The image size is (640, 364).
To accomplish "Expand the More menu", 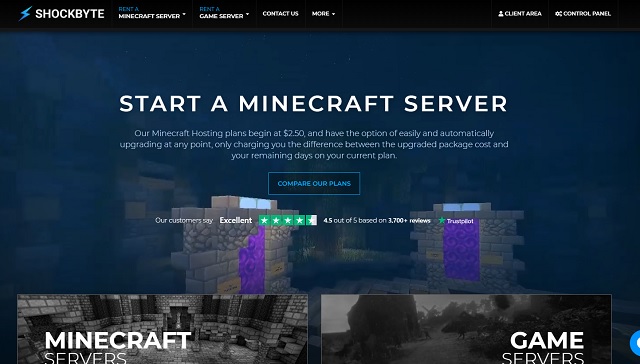I will [323, 13].
